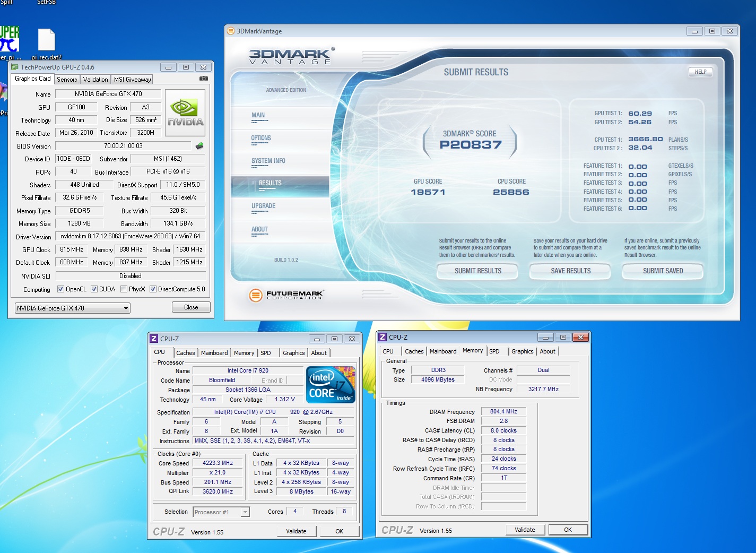Click the 3DMarkVantage window title icon
This screenshot has width=756, height=553.
click(231, 31)
